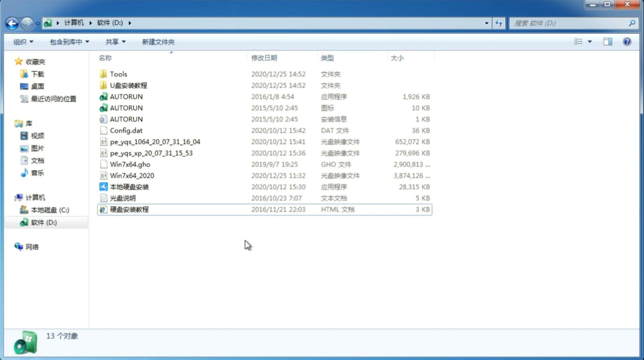Open AUTORUN application file

point(126,96)
